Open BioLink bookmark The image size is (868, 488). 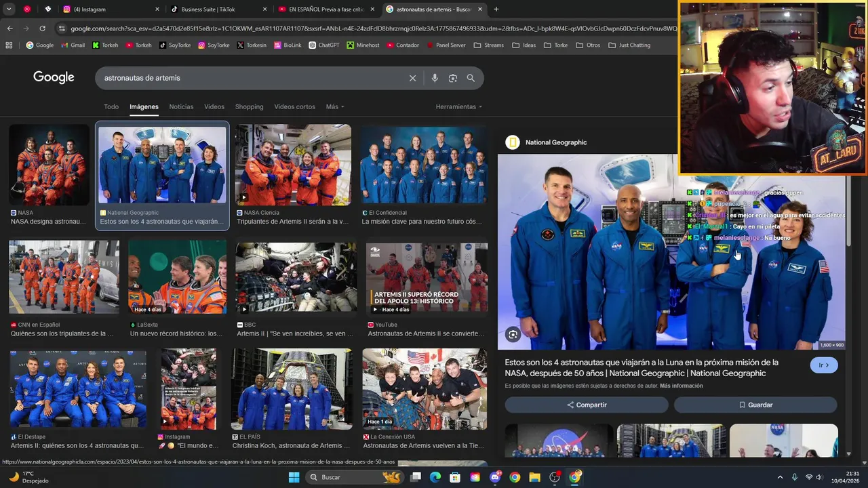[288, 45]
